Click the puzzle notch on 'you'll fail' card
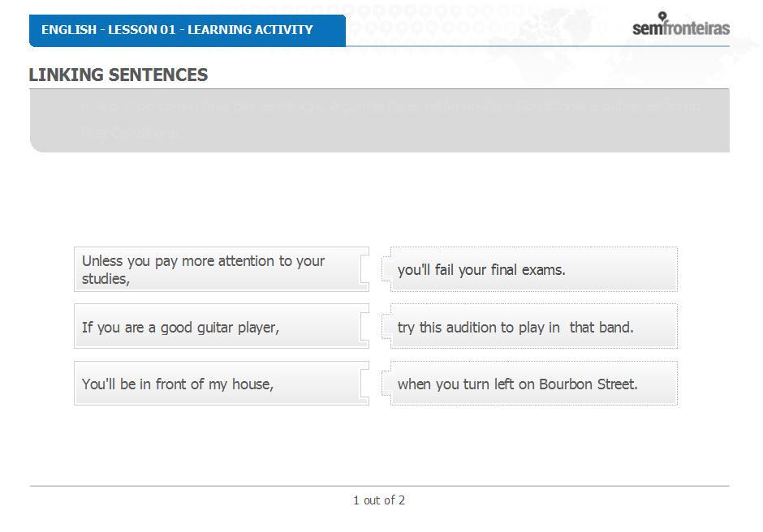Screen dimensions: 763x532 click(387, 269)
